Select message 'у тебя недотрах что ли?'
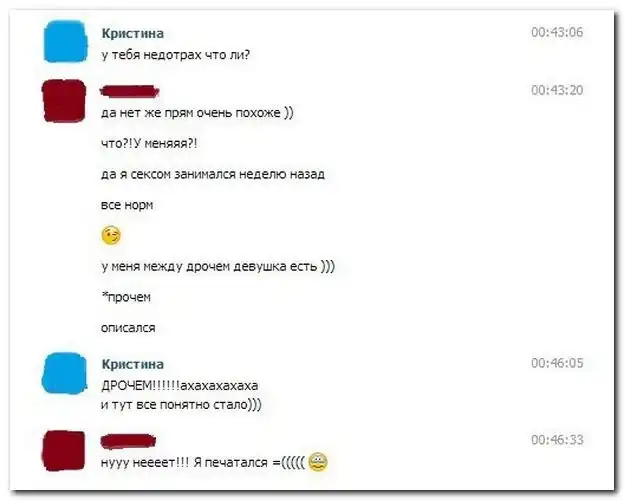The height and width of the screenshot is (501, 625). tap(176, 55)
